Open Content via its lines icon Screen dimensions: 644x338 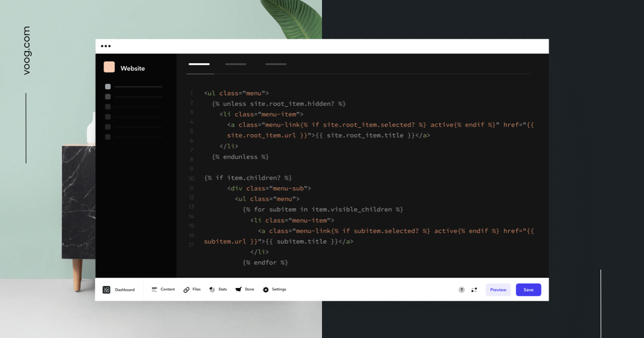click(153, 289)
